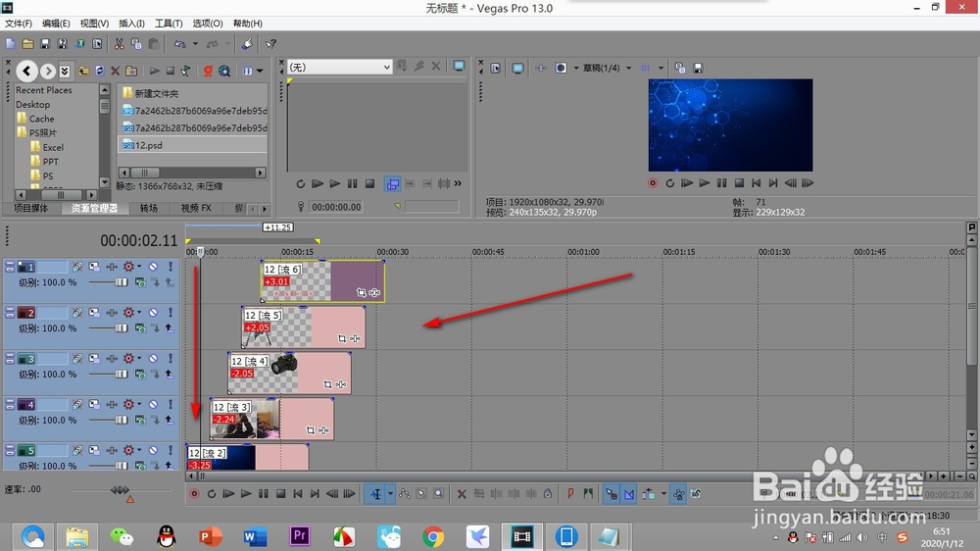Click the preview window Record button
This screenshot has width=980, height=551.
tap(653, 183)
